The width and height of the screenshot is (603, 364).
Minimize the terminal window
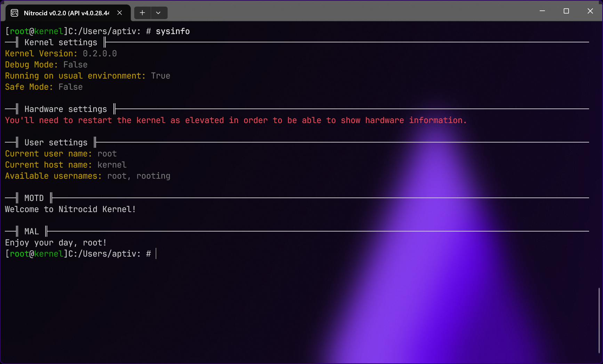click(542, 11)
